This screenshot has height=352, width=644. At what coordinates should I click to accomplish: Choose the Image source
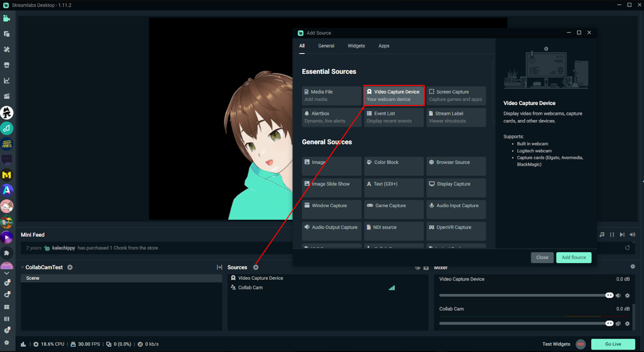pos(332,166)
